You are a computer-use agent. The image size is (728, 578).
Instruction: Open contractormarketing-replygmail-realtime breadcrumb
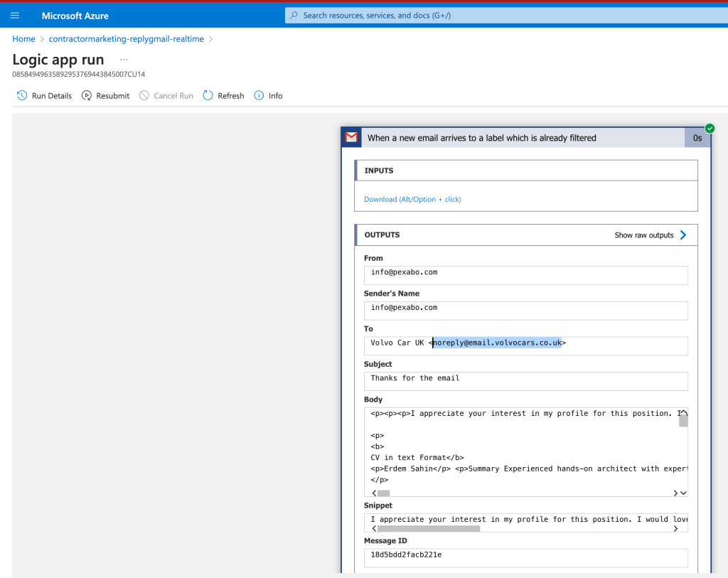(x=127, y=39)
